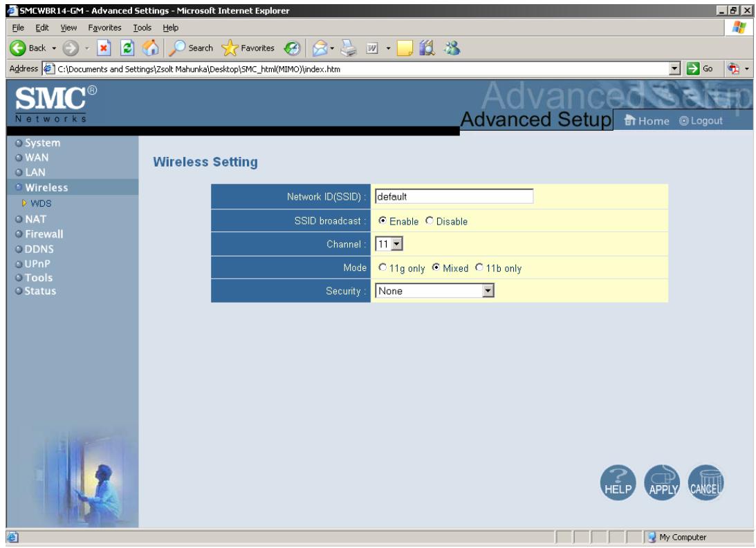This screenshot has width=756, height=548.
Task: Open the Edit menu
Action: pyautogui.click(x=42, y=28)
